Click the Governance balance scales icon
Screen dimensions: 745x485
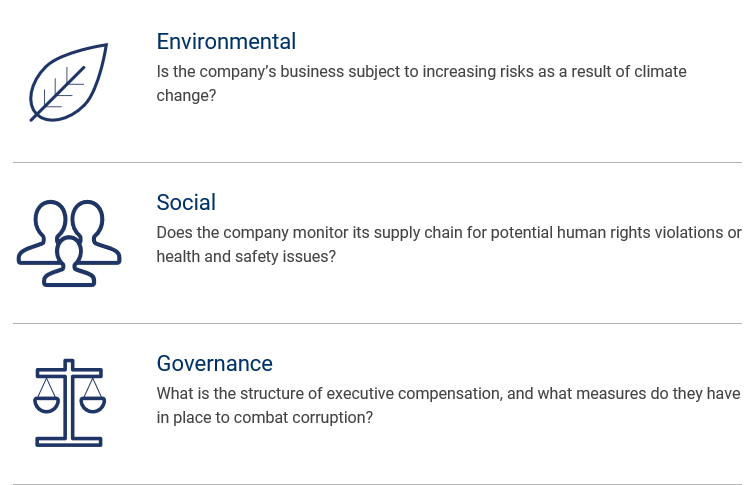coord(69,402)
